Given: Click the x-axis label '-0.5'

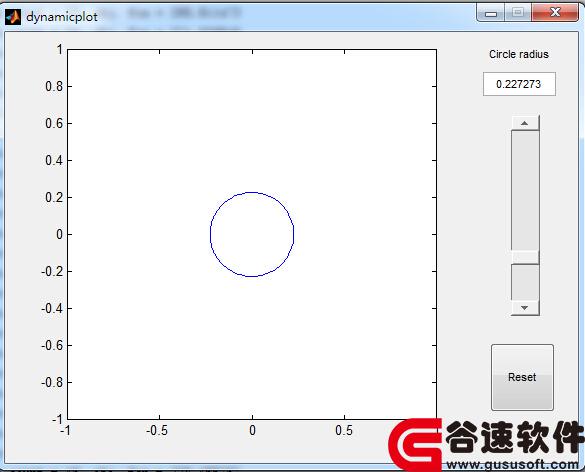Looking at the screenshot, I should pos(157,430).
